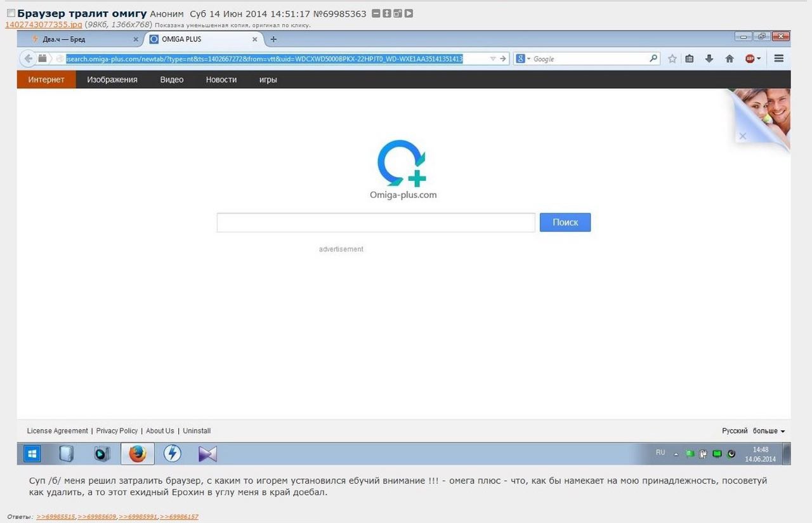812x523 pixels.
Task: Click the Firefox taskbar icon
Action: coord(138,453)
